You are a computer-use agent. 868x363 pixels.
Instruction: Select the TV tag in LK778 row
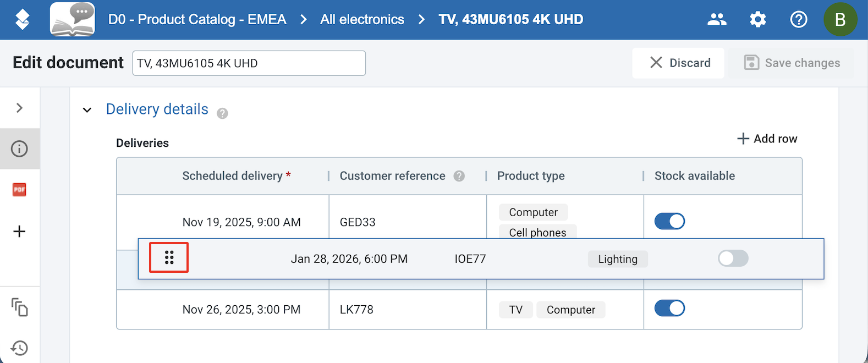[x=516, y=310]
